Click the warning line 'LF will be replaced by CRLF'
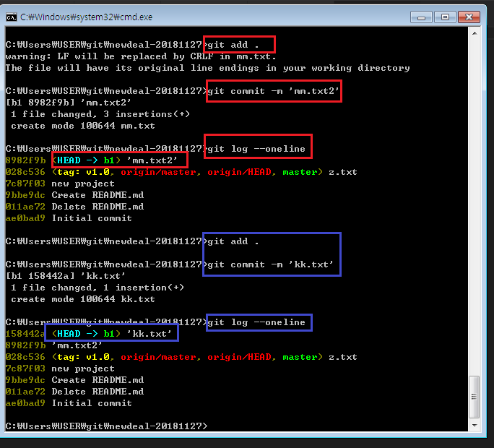The height and width of the screenshot is (448, 494). (141, 56)
